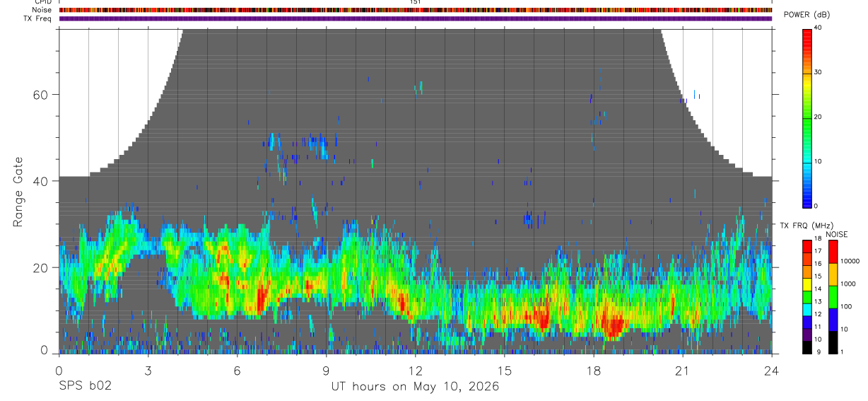Click the SPS b02 label

tap(85, 386)
